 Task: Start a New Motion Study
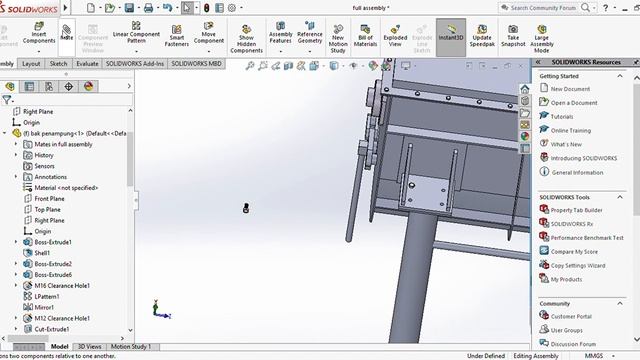tap(338, 39)
